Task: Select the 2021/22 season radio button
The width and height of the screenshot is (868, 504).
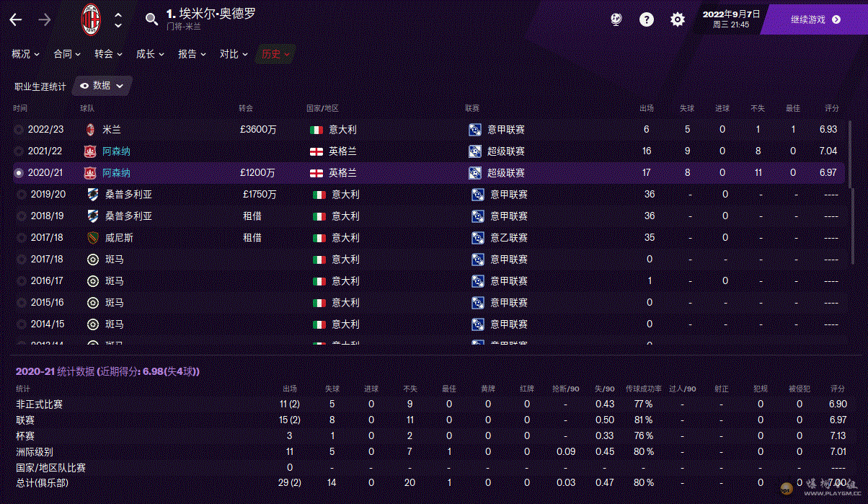Action: (x=19, y=151)
